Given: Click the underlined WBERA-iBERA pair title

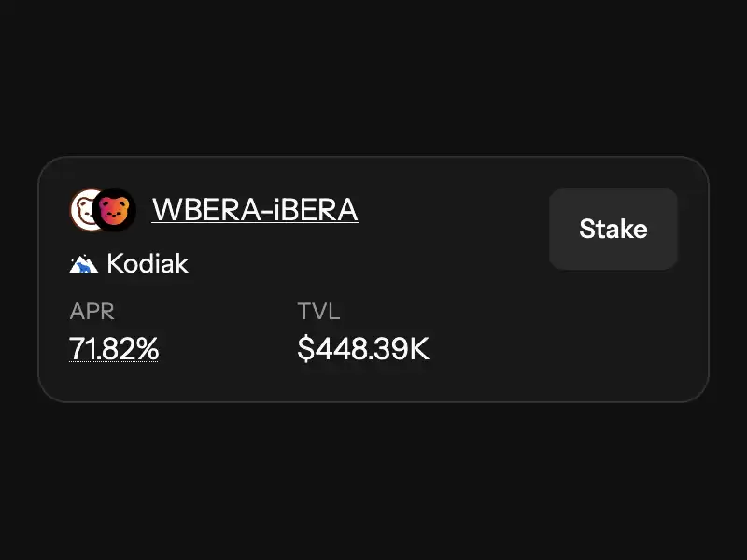Looking at the screenshot, I should coord(255,209).
